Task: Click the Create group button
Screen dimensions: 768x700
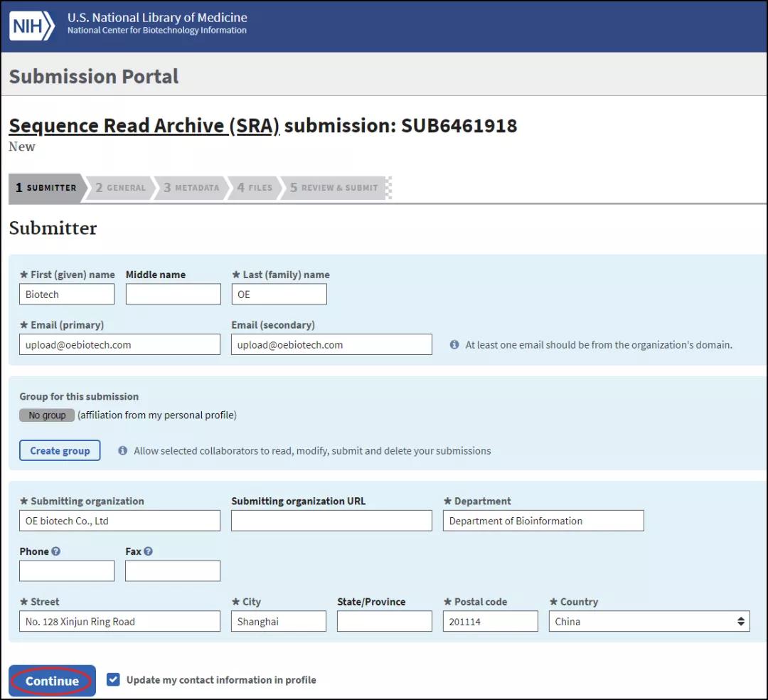Action: (x=60, y=450)
